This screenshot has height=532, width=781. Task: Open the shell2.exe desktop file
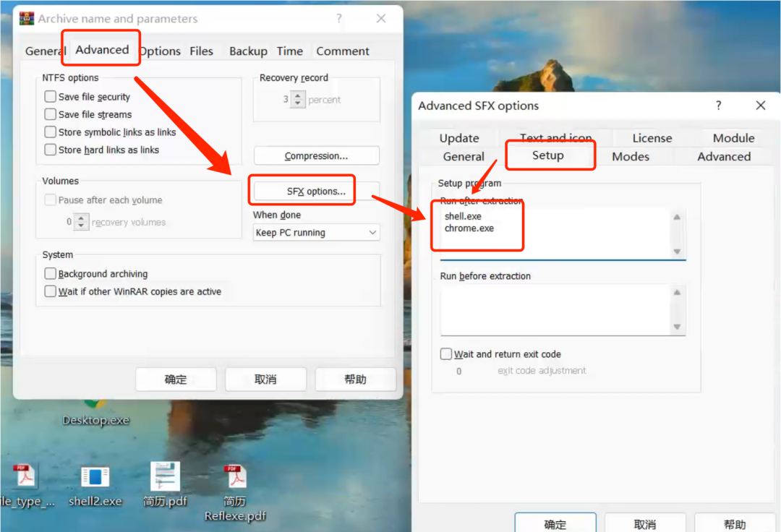point(95,485)
